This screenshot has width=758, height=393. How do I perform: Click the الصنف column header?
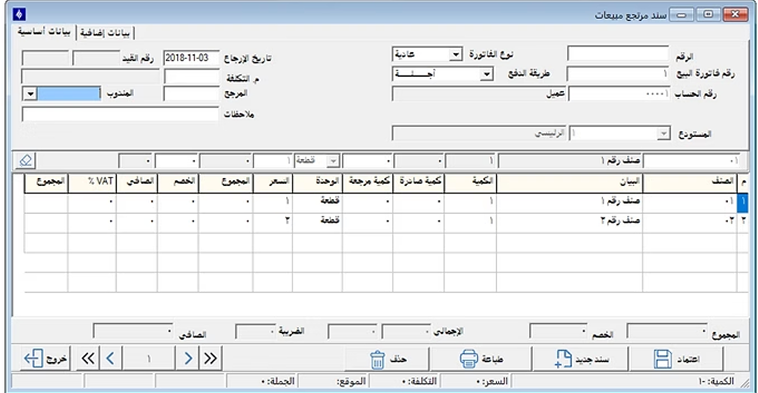pos(690,182)
